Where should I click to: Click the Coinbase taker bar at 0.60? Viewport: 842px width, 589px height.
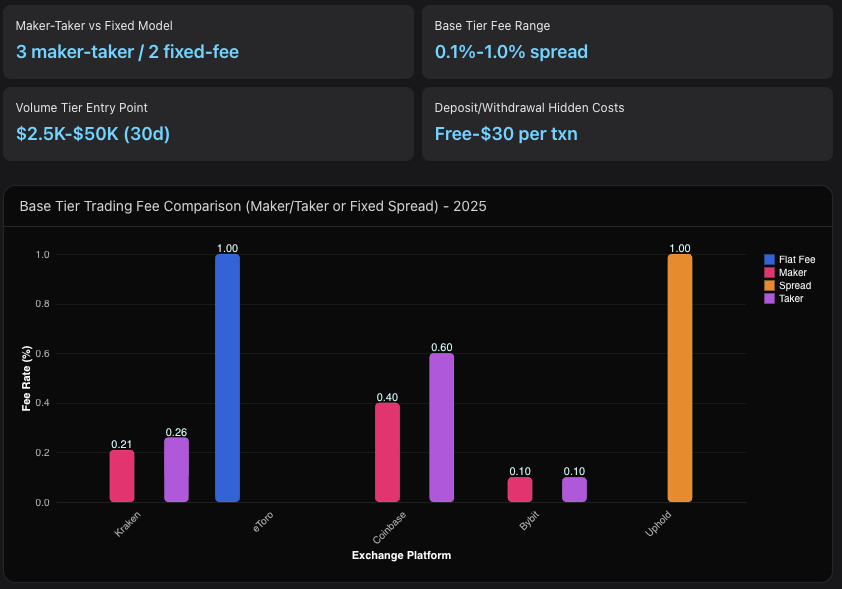coord(442,427)
